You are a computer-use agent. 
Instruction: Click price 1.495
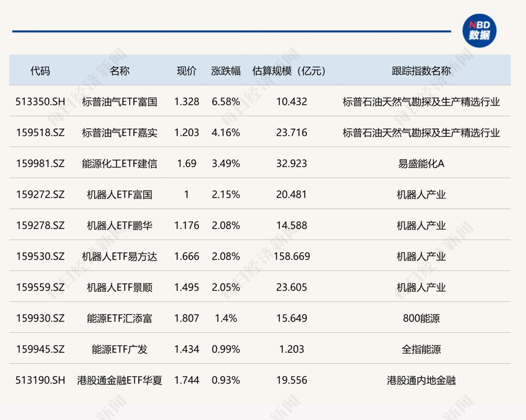click(187, 287)
